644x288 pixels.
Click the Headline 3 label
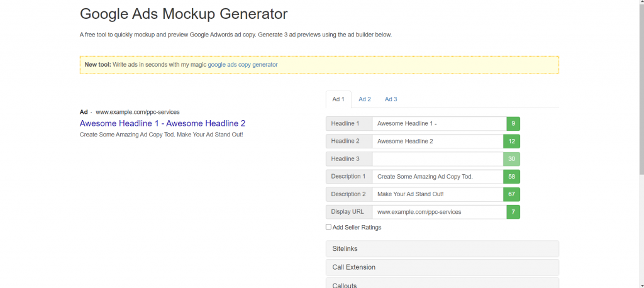pyautogui.click(x=349, y=159)
